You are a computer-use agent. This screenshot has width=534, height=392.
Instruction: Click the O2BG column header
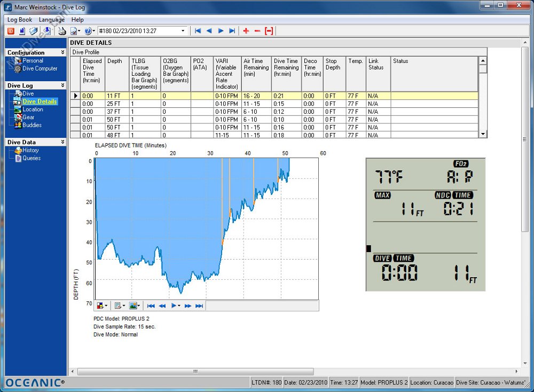[x=176, y=74]
